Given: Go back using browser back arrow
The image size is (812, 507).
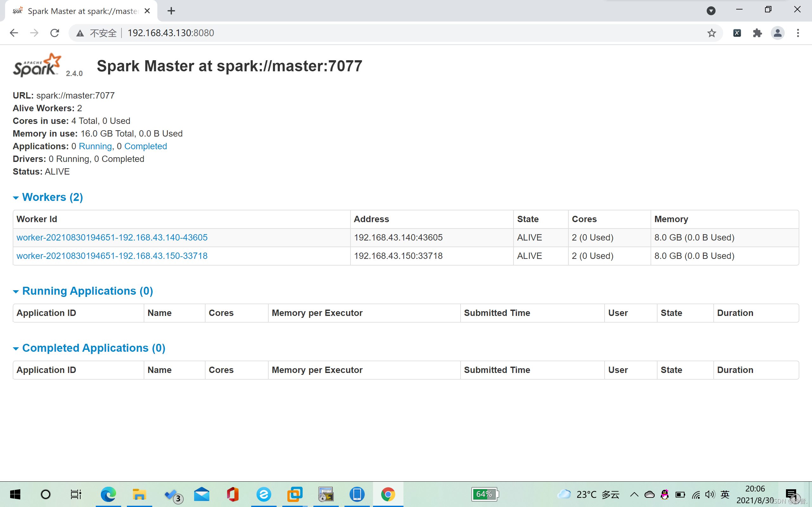Looking at the screenshot, I should click(14, 33).
